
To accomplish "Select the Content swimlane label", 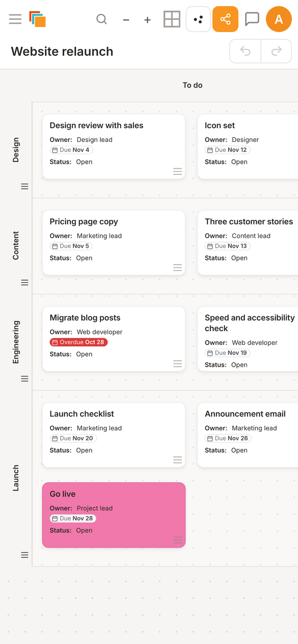I will [x=16, y=246].
